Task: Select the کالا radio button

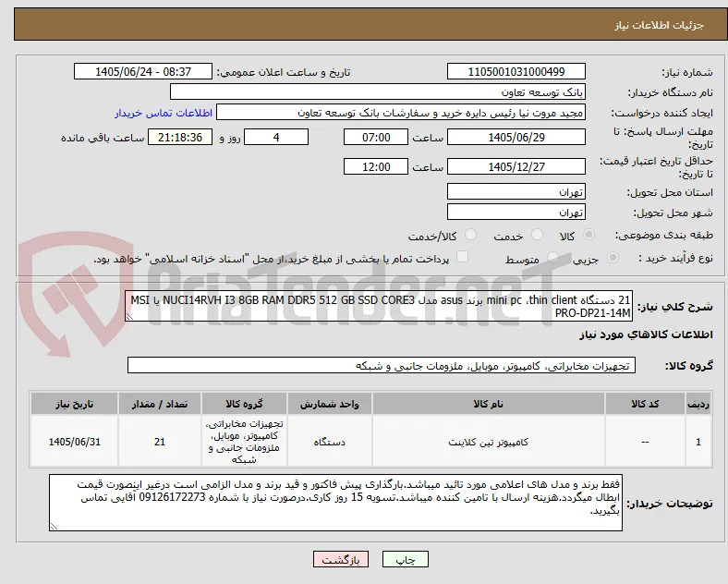Action: [588, 235]
